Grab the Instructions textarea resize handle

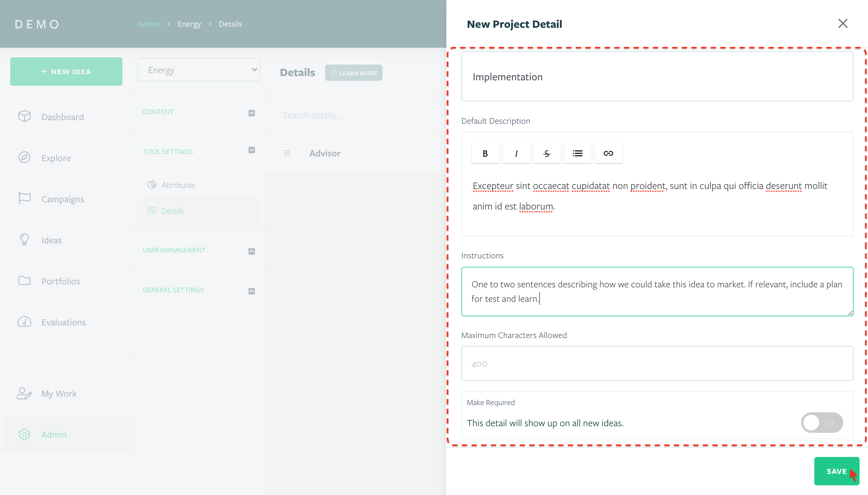850,313
